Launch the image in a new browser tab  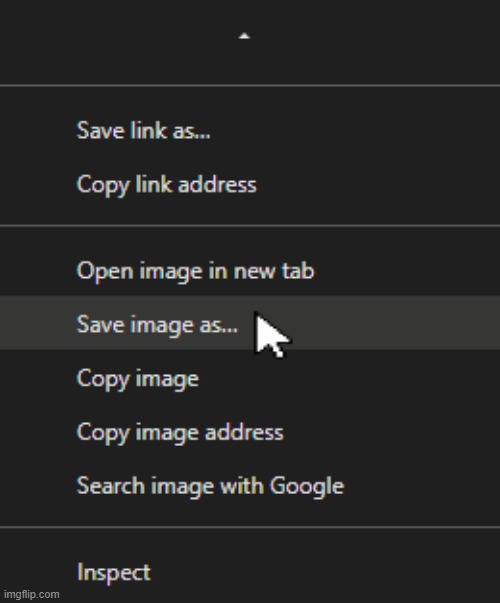tap(250, 270)
